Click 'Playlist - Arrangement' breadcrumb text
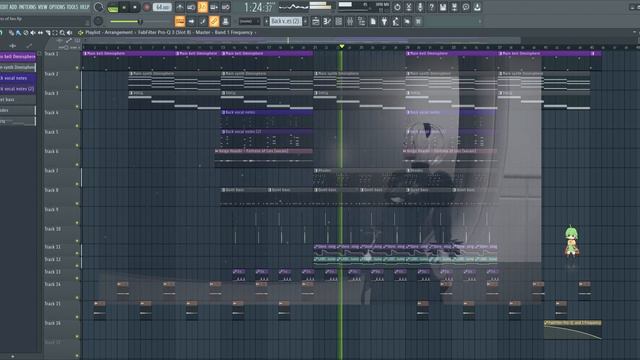This screenshot has width=640, height=360. 109,33
